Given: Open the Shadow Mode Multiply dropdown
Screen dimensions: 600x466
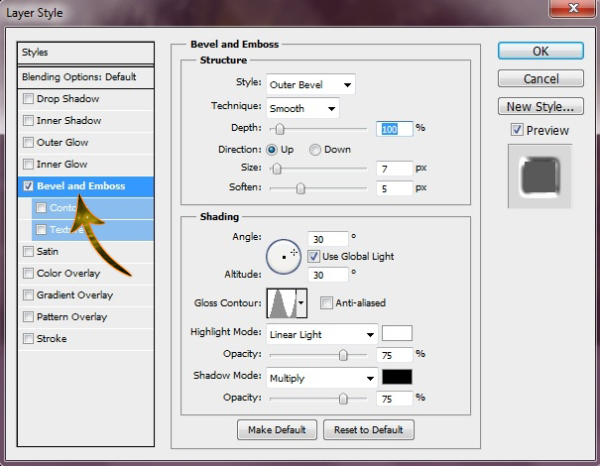Looking at the screenshot, I should click(322, 378).
